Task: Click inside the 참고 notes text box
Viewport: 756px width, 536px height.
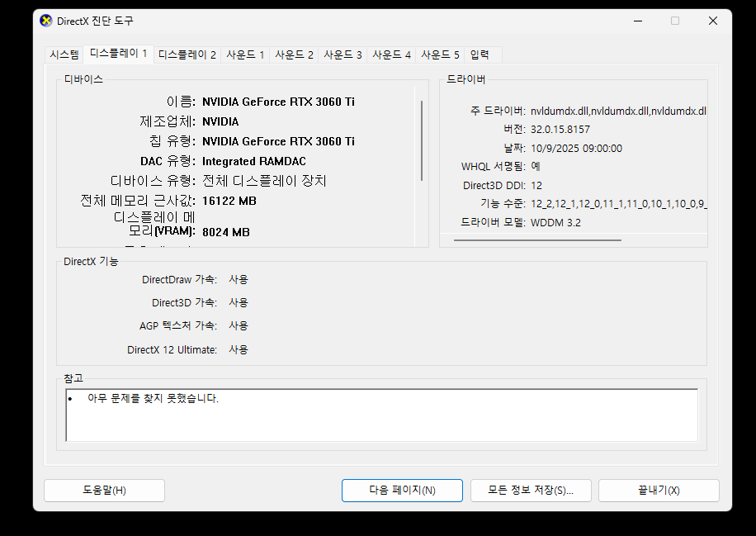Action: [x=381, y=415]
